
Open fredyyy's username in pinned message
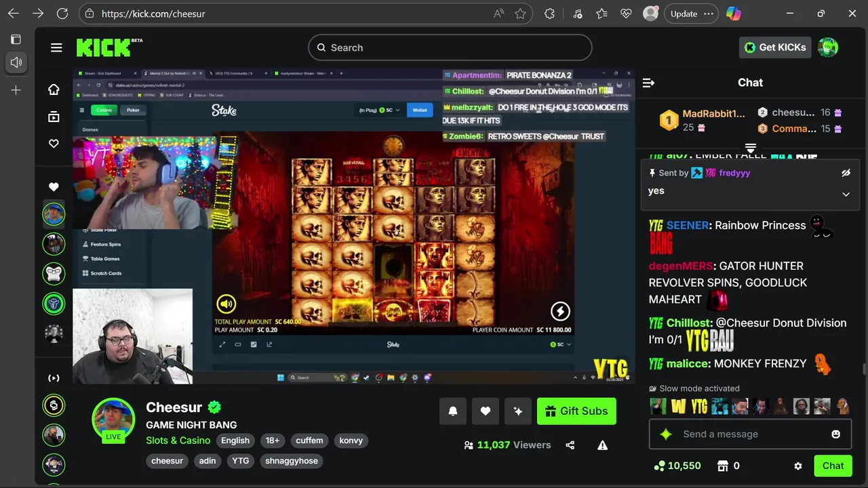pyautogui.click(x=734, y=173)
